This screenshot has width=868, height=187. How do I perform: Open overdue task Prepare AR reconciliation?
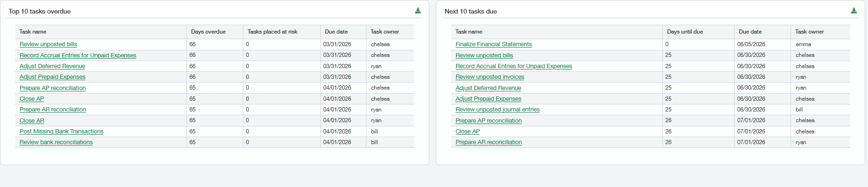53,110
